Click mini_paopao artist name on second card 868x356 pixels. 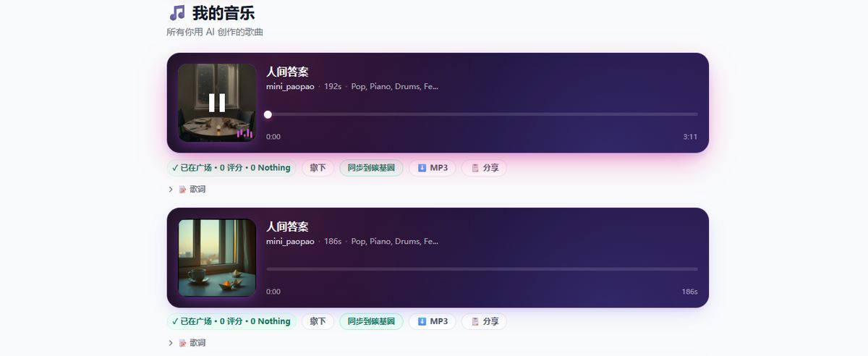pyautogui.click(x=290, y=242)
